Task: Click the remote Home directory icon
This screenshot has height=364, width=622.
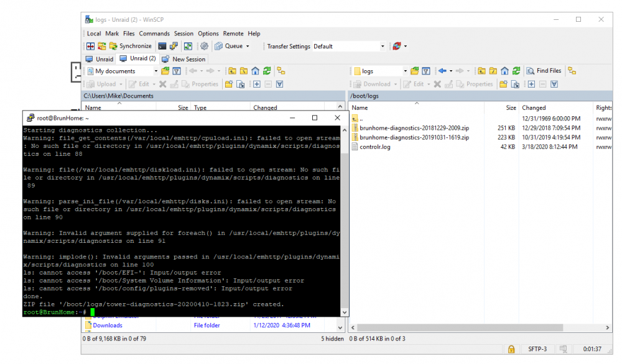Action: click(504, 71)
